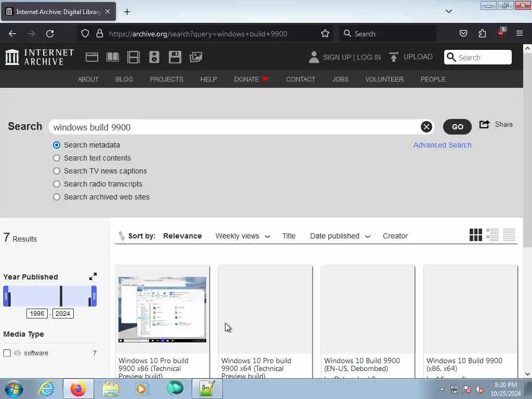The width and height of the screenshot is (532, 399).
Task: Go back with browser back arrow
Action: tap(12, 34)
